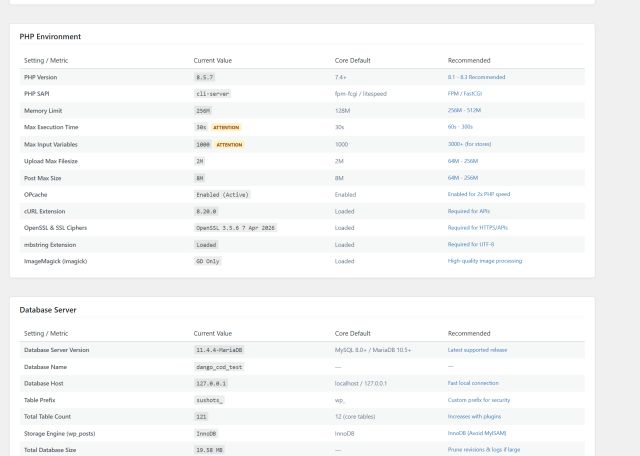Click the PHP version value '8.5.7'
This screenshot has width=640, height=456.
[x=204, y=77]
